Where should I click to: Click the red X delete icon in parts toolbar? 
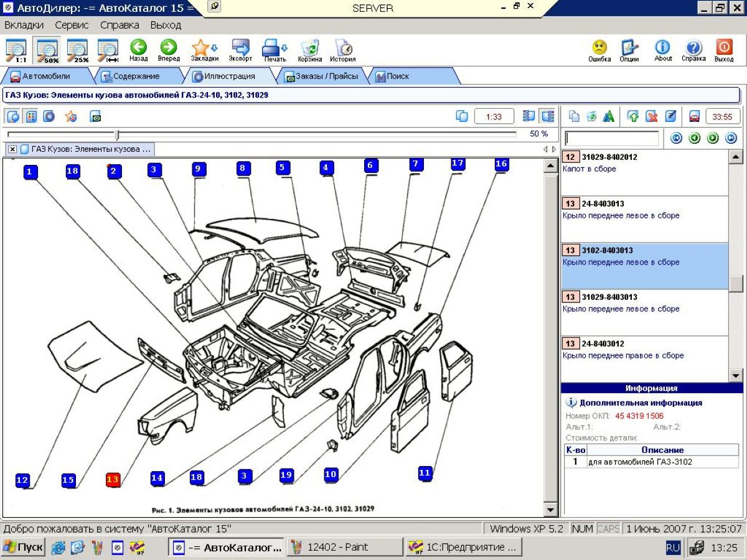click(652, 116)
